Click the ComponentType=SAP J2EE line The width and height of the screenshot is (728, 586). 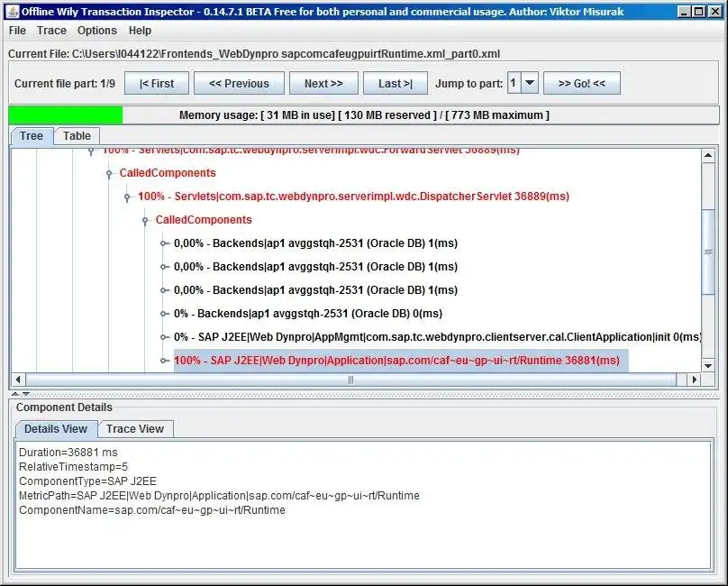(x=87, y=481)
